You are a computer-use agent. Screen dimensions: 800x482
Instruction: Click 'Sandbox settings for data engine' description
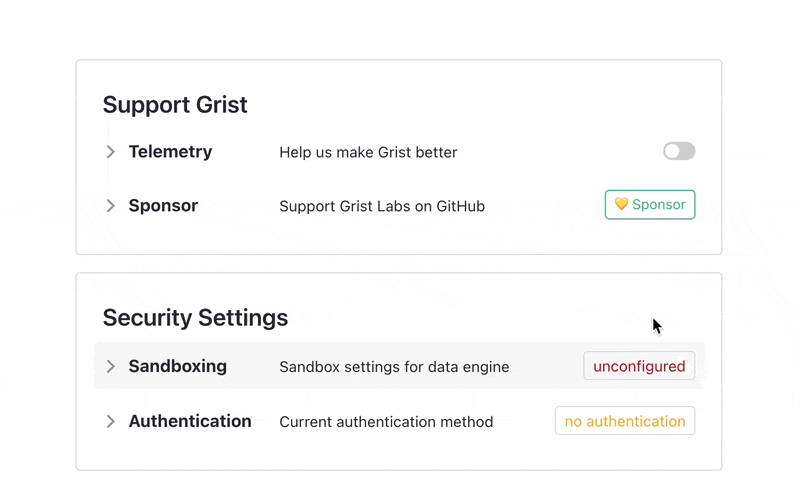pos(394,367)
